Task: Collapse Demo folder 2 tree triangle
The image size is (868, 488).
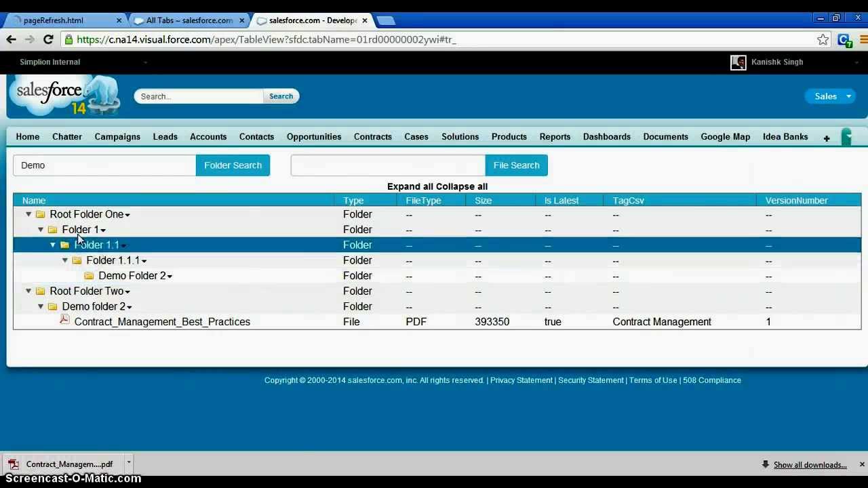Action: click(x=41, y=306)
